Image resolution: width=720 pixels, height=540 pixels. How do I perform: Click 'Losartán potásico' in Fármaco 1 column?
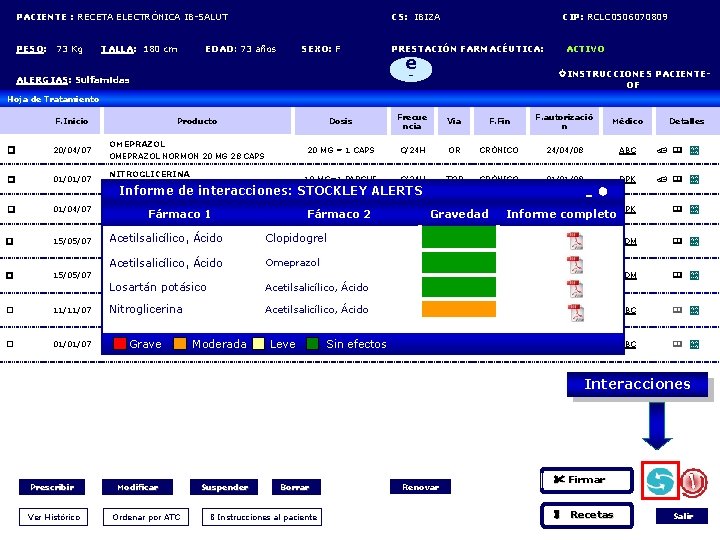click(x=158, y=287)
